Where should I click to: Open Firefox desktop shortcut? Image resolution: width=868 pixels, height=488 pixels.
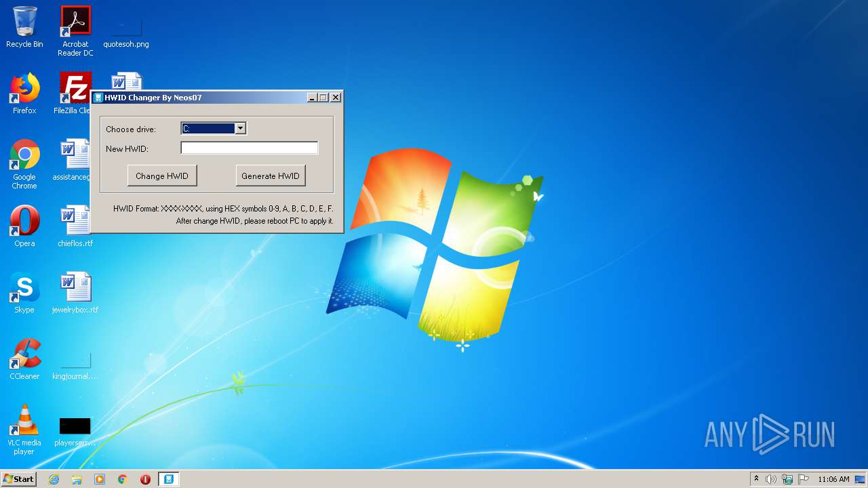pos(24,94)
